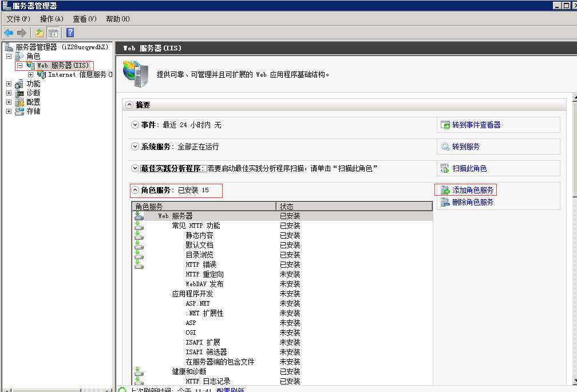The width and height of the screenshot is (577, 392).
Task: Click the Forward arrow toolbar icon
Action: pos(22,33)
